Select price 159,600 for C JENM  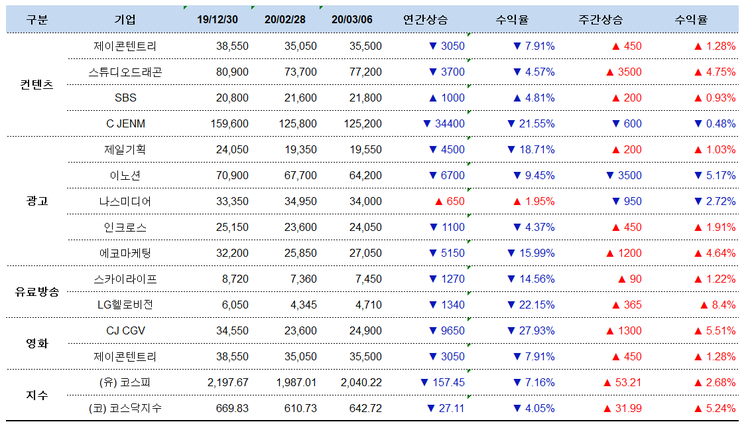229,124
